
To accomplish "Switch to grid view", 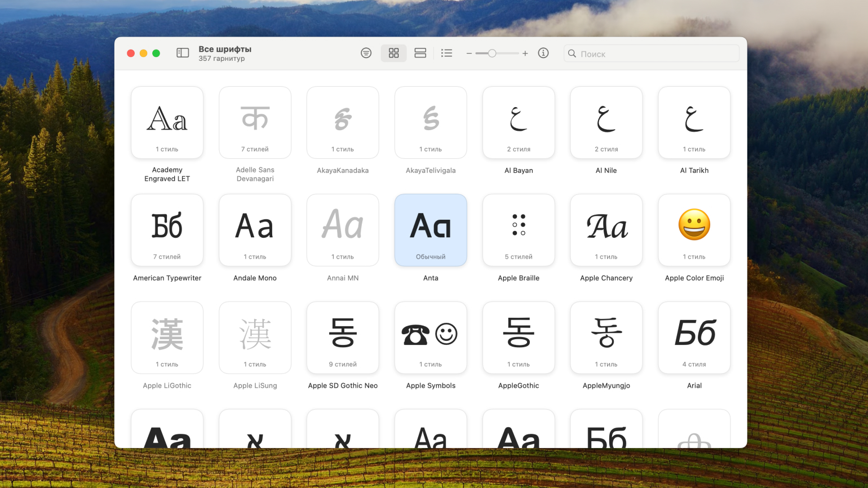I will coord(393,53).
